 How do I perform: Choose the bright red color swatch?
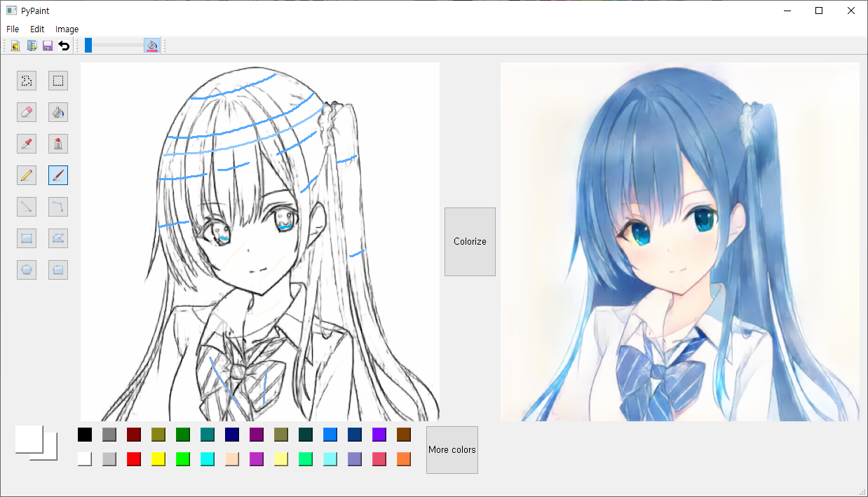pyautogui.click(x=134, y=459)
